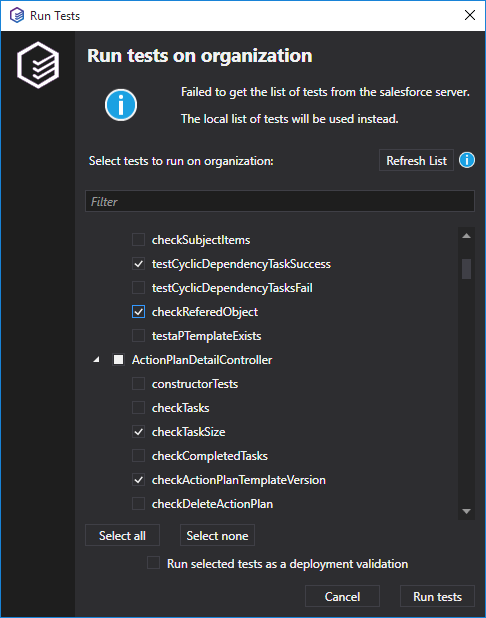
Task: Close the Run Tests dialog
Action: tap(469, 15)
